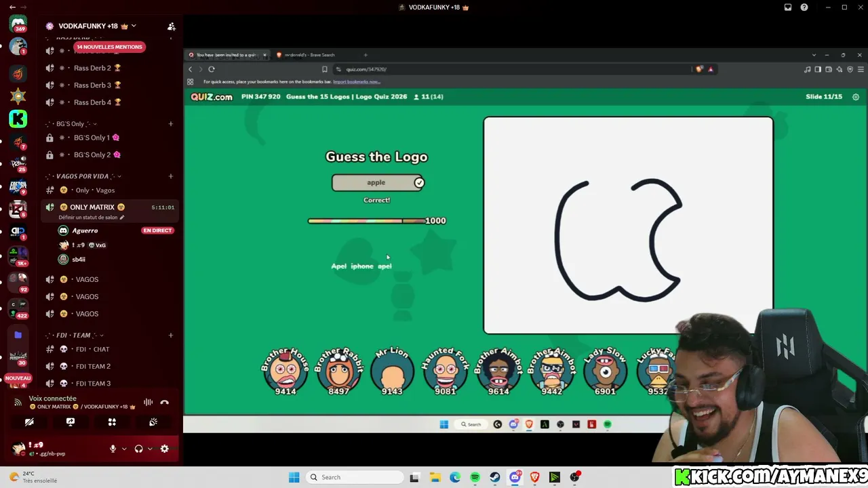Open the Discord activities launcher
Screen dimensions: 868x488
[112, 422]
